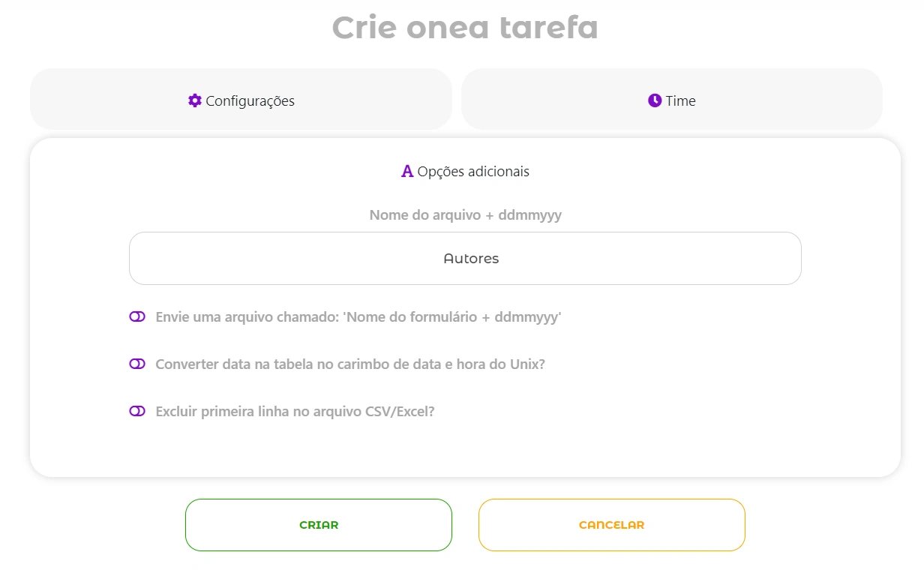Select the word 'Time' in the tab
Screen dimensions: 924x576
click(x=680, y=101)
